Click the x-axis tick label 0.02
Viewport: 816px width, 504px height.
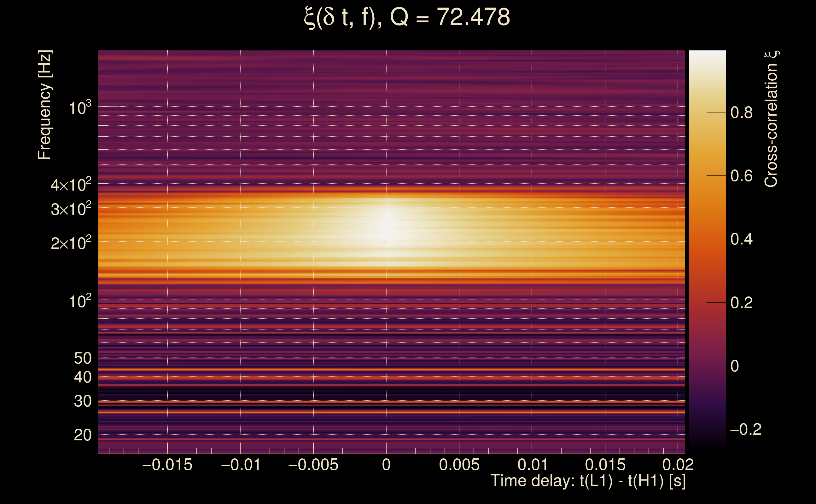[x=678, y=465]
